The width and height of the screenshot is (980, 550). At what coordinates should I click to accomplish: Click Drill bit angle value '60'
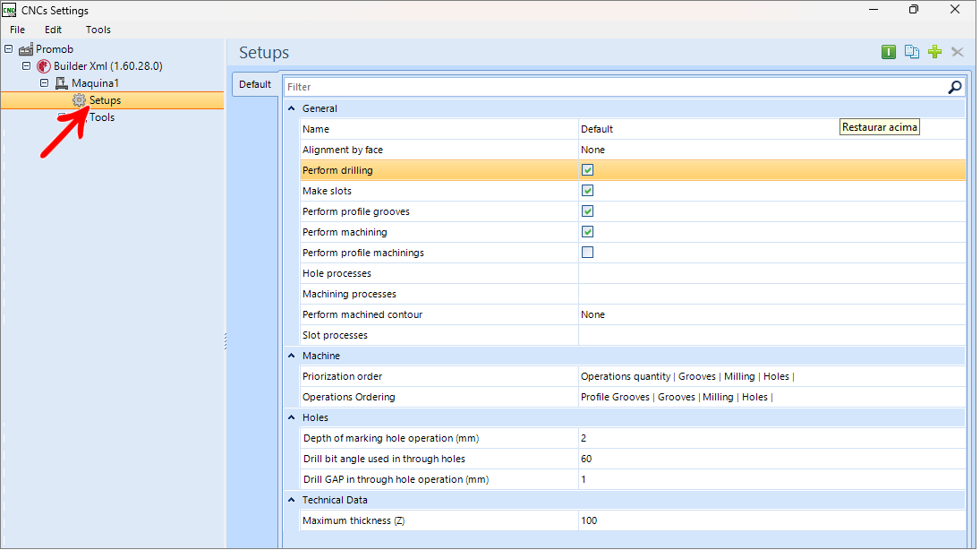coord(586,460)
